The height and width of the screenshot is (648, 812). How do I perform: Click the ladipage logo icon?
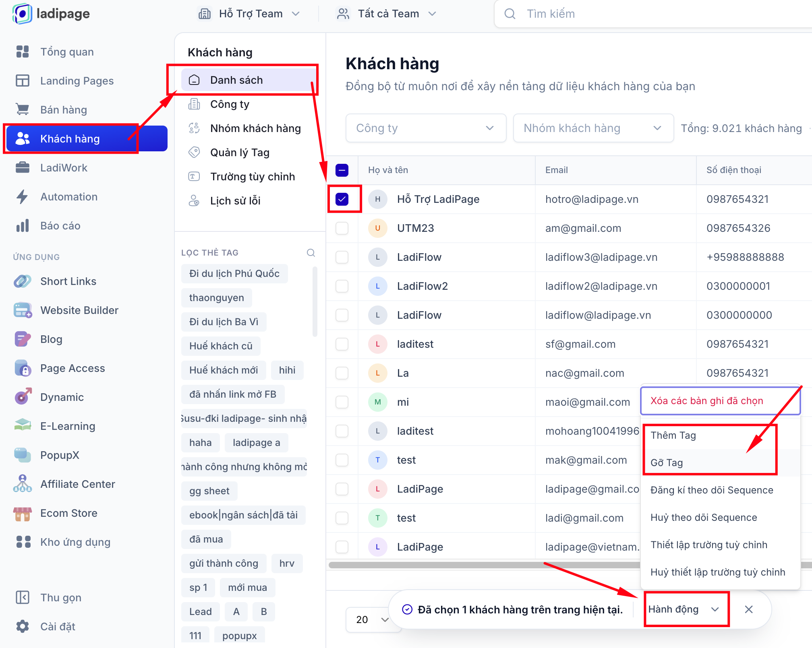[22, 14]
